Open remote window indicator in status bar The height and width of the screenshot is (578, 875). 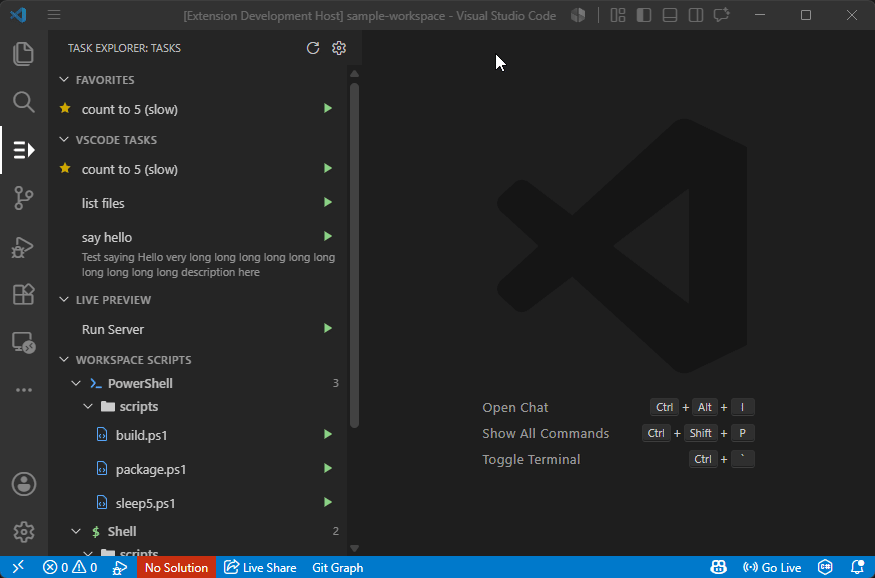coord(18,567)
